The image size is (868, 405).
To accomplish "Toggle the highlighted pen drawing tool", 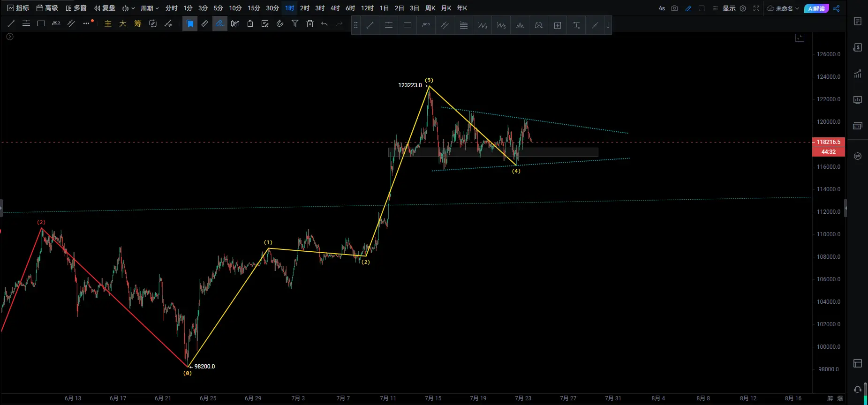I will tap(220, 23).
